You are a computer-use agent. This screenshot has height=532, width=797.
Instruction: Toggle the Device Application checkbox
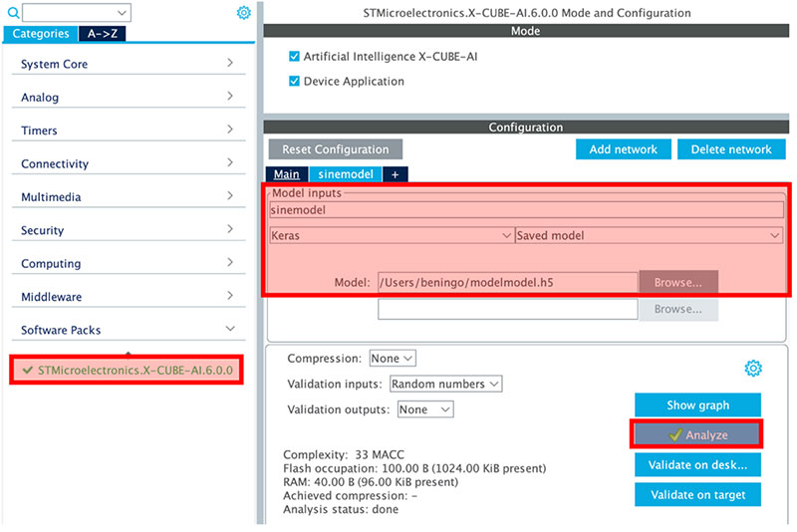[294, 82]
